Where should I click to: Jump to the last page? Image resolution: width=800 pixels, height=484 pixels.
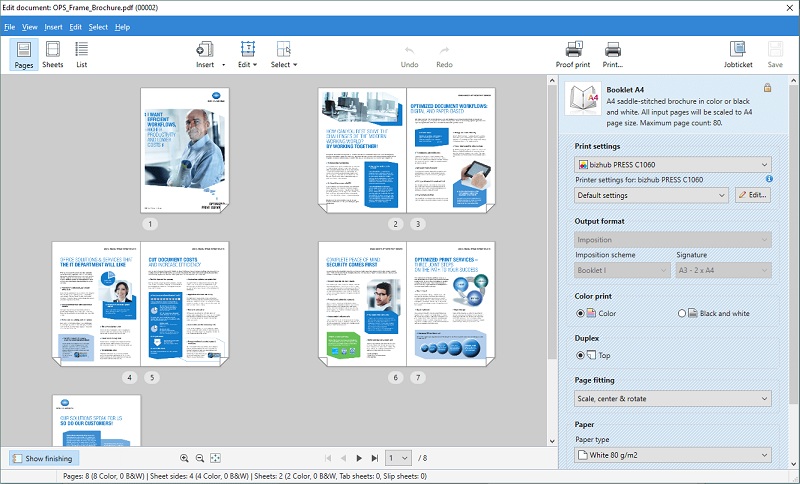[x=374, y=458]
